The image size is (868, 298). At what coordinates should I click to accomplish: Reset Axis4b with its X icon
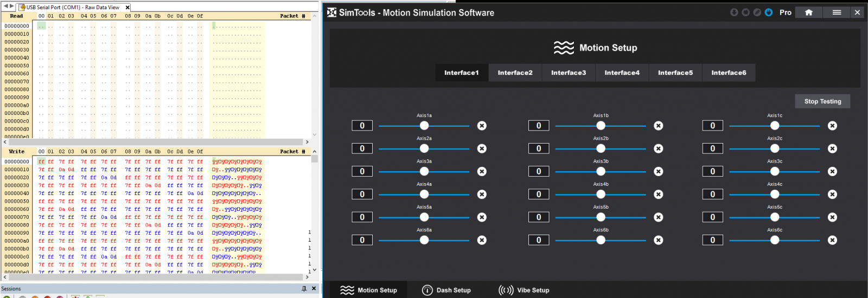click(x=659, y=194)
